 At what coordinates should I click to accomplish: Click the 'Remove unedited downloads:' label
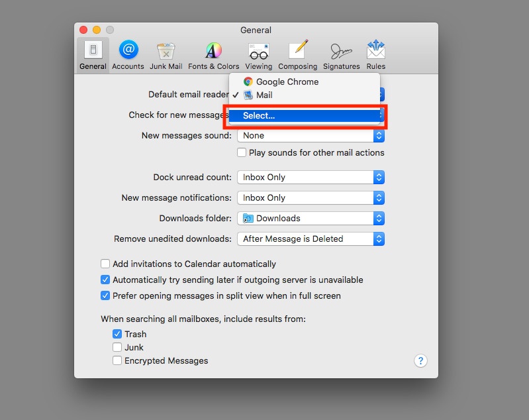point(173,239)
